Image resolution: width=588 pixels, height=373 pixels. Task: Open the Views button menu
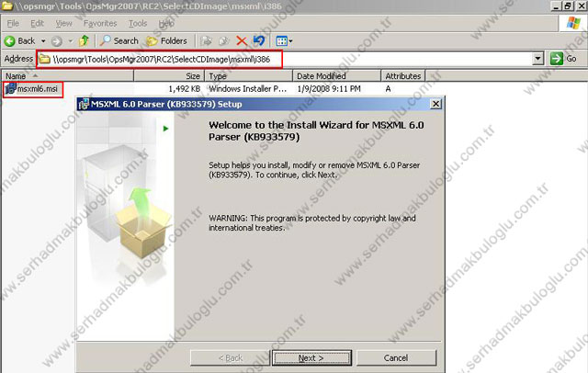(284, 40)
